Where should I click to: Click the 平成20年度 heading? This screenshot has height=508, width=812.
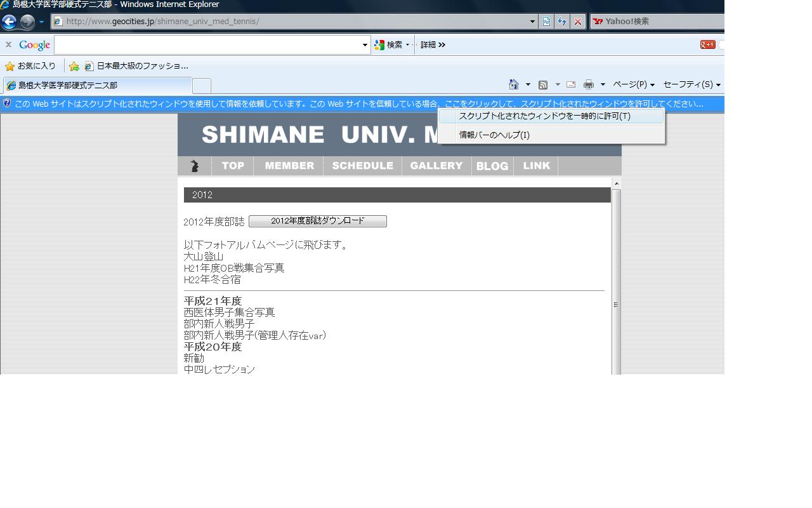click(x=213, y=347)
